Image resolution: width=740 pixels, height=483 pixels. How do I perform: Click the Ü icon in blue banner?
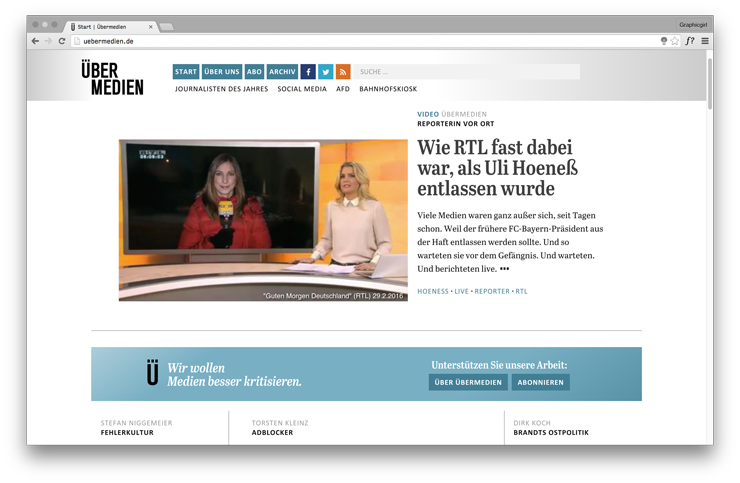click(x=152, y=373)
